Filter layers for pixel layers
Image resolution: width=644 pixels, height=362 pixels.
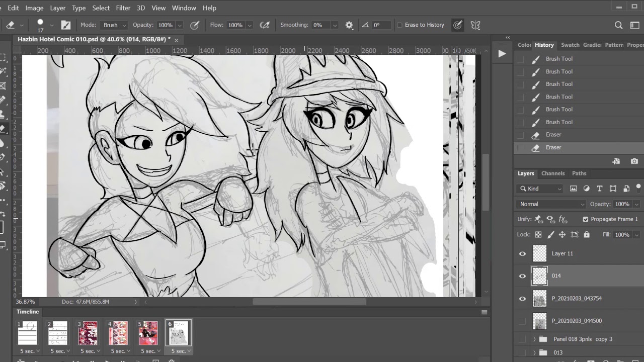click(x=574, y=189)
